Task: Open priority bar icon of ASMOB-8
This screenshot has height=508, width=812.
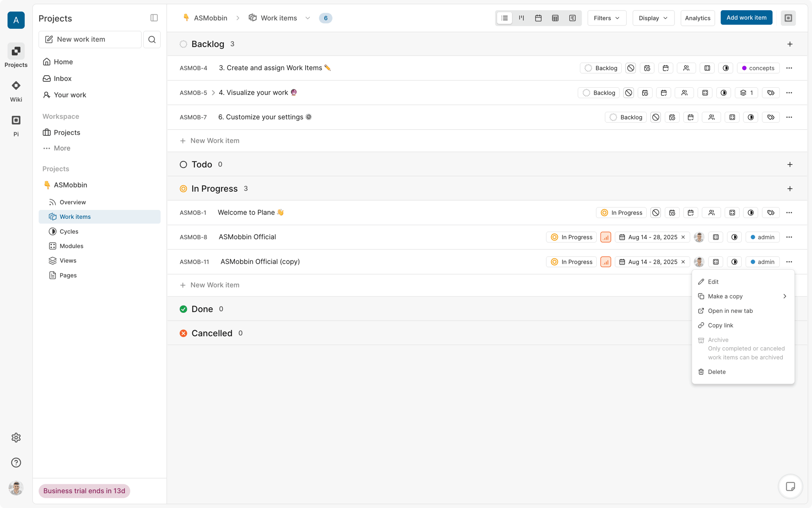Action: point(606,237)
